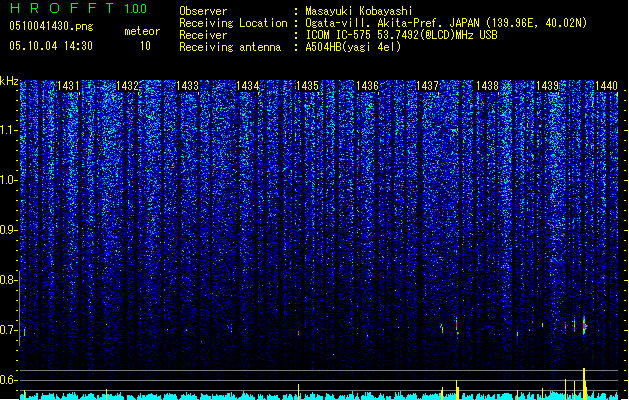Click the kHz axis unit label
This screenshot has width=629, height=400.
(x=9, y=81)
